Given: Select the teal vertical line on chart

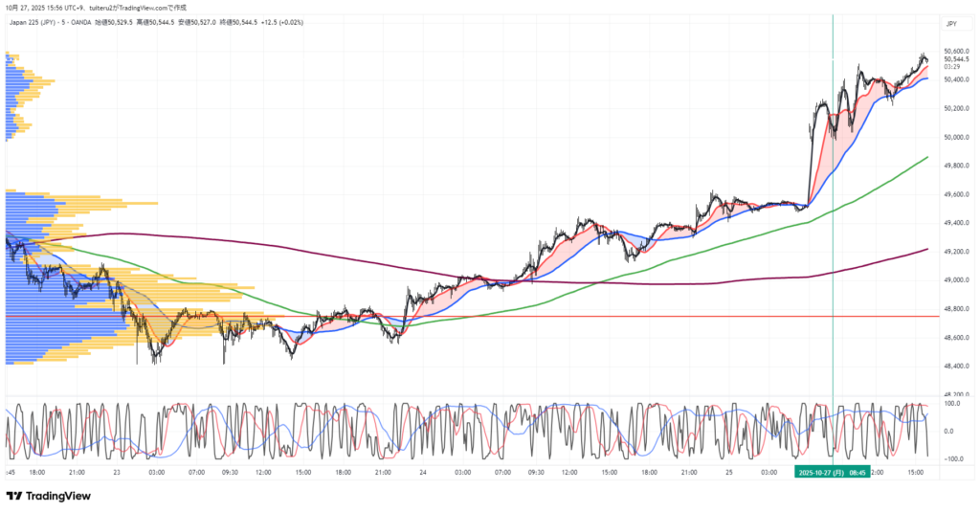Looking at the screenshot, I should 833,287.
